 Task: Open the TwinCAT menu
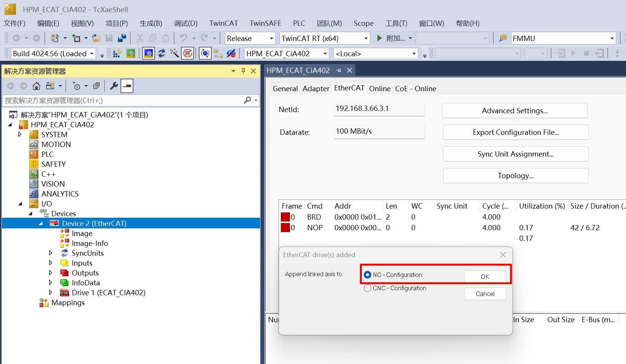click(223, 23)
